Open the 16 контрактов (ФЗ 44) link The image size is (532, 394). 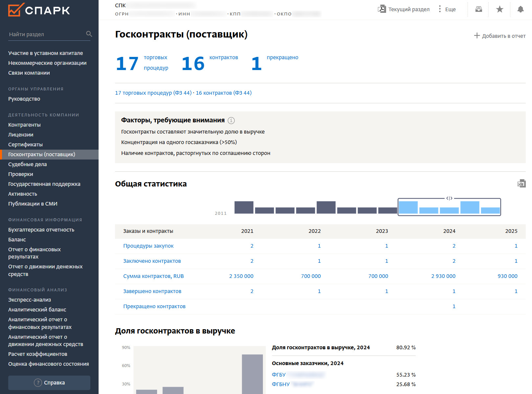(x=224, y=93)
